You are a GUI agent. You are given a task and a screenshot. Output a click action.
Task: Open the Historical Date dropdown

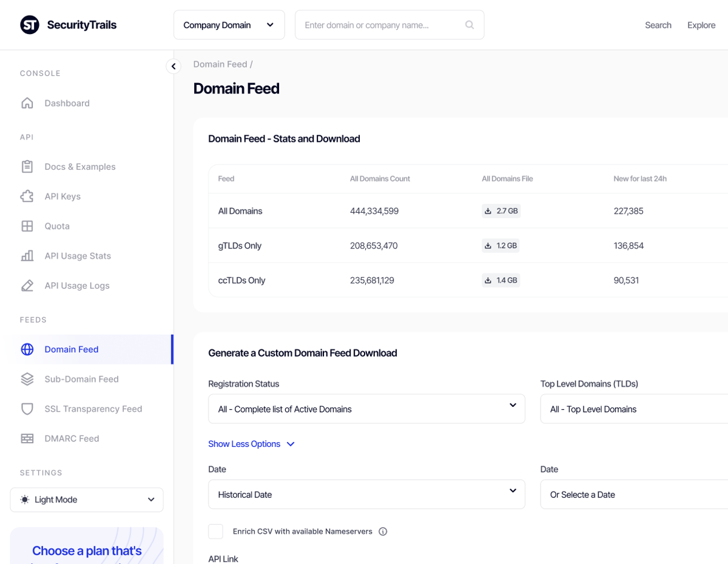click(x=366, y=494)
